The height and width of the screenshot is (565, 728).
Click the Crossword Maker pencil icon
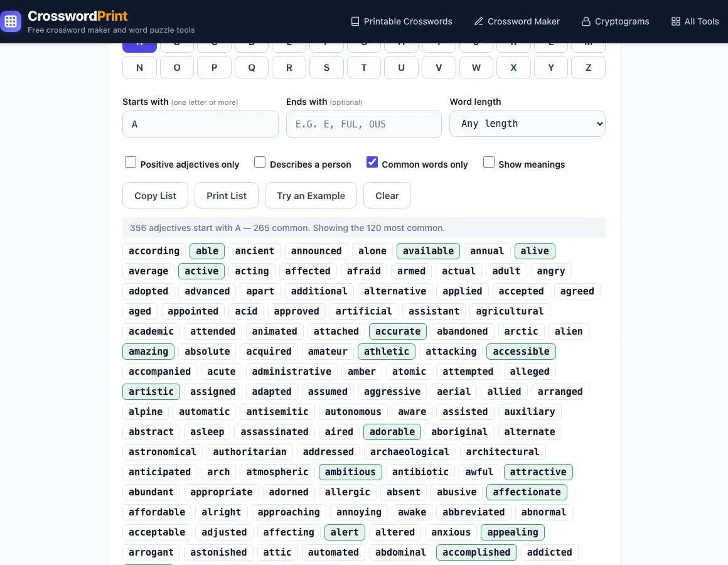(x=479, y=21)
